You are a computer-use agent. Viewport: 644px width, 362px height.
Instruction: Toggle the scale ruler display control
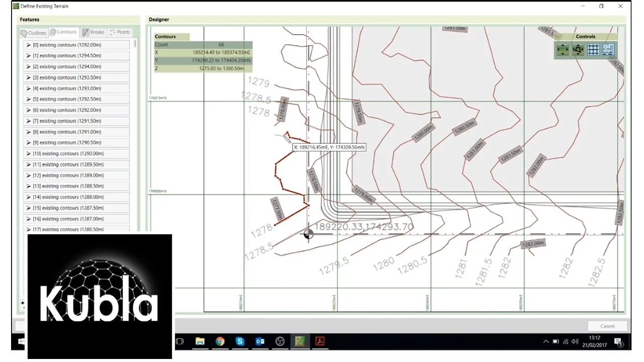[608, 50]
